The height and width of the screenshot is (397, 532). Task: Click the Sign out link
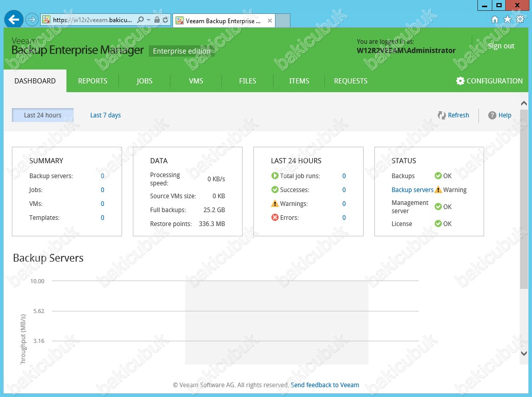pos(501,46)
